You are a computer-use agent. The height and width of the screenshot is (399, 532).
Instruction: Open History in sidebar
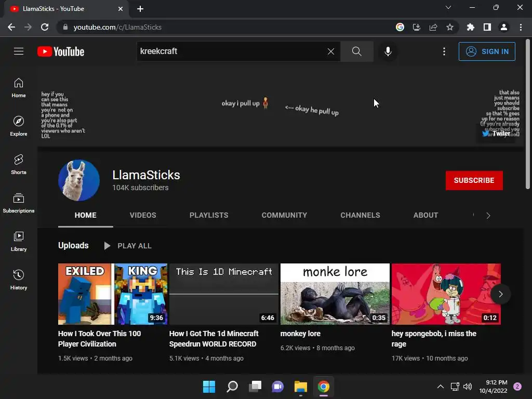click(19, 280)
